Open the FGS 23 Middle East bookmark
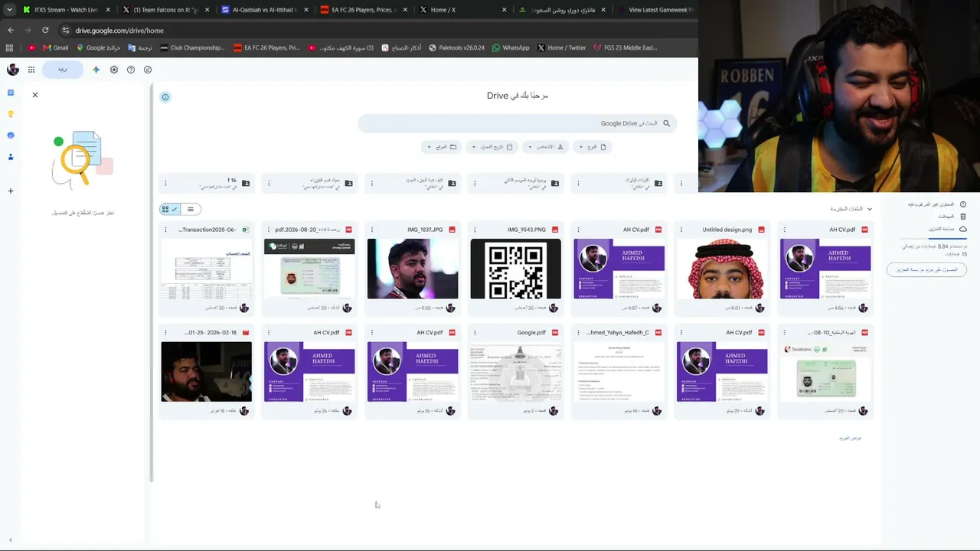Image resolution: width=980 pixels, height=551 pixels. pyautogui.click(x=625, y=47)
